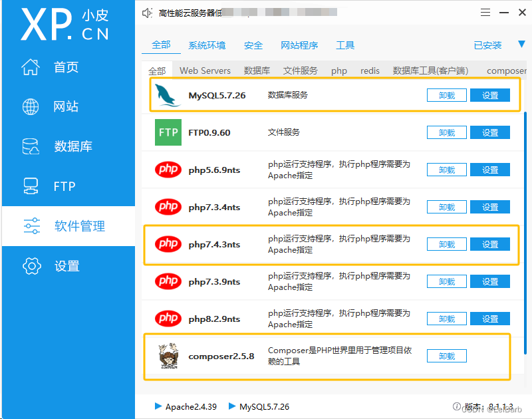This screenshot has width=532, height=419.
Task: Open the hamburger menu at top right
Action: (x=485, y=12)
